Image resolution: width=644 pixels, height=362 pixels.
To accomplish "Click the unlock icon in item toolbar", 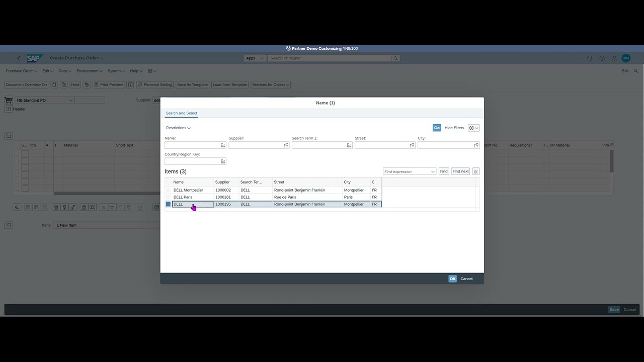I will point(73,207).
